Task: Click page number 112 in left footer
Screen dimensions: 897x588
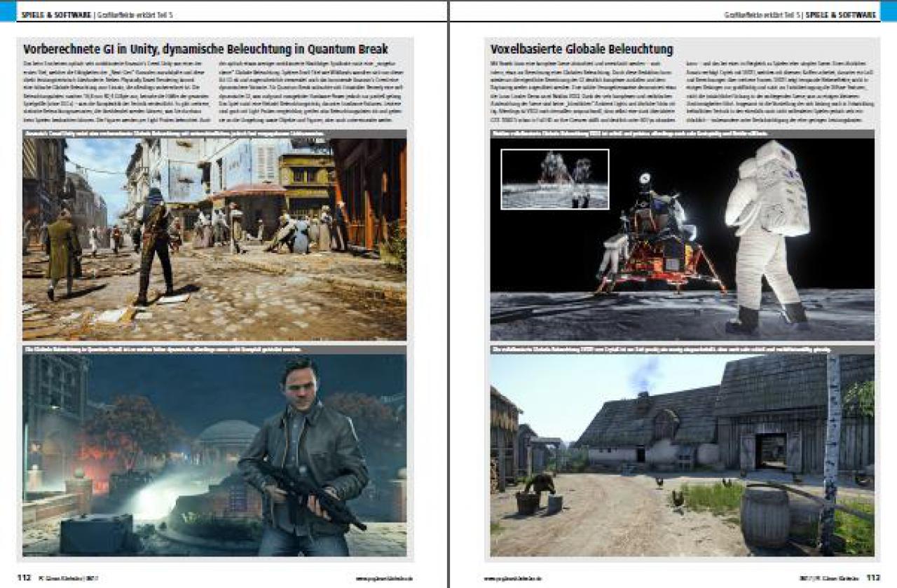Action: [x=25, y=578]
